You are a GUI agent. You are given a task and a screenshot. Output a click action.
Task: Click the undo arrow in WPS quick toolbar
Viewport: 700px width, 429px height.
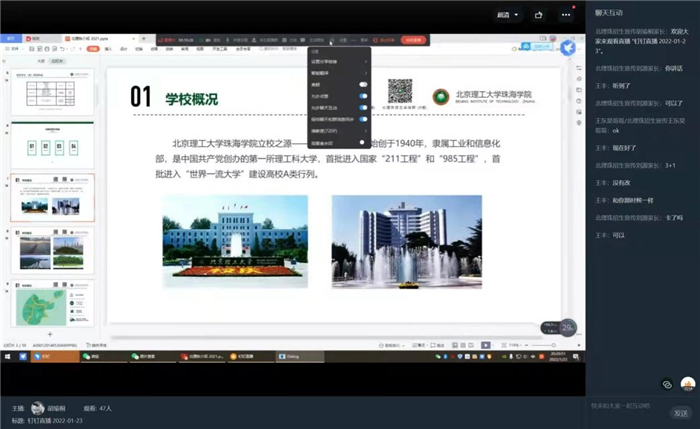tap(62, 49)
